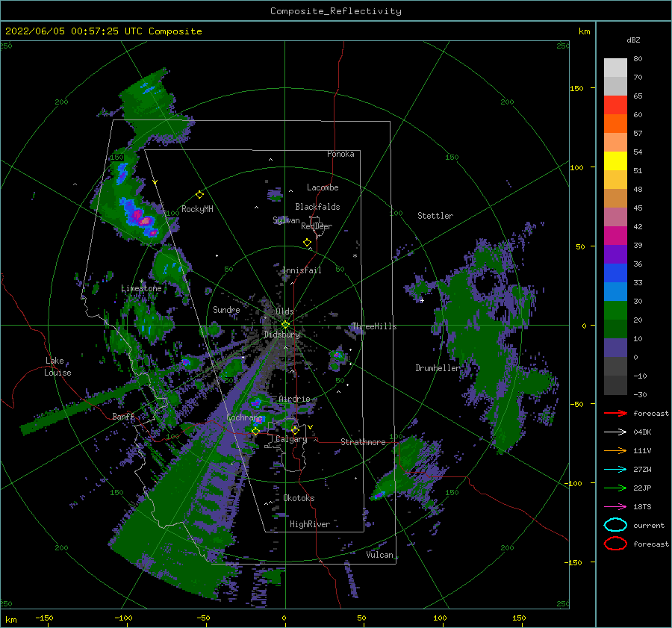The width and height of the screenshot is (672, 628).
Task: Click the cyan current ellipse legend icon
Action: [615, 525]
